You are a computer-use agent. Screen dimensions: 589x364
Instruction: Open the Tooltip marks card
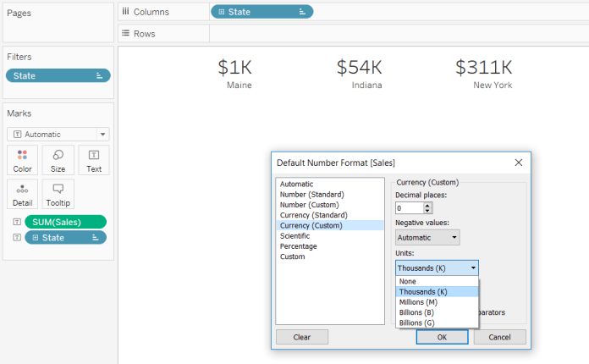click(x=58, y=194)
